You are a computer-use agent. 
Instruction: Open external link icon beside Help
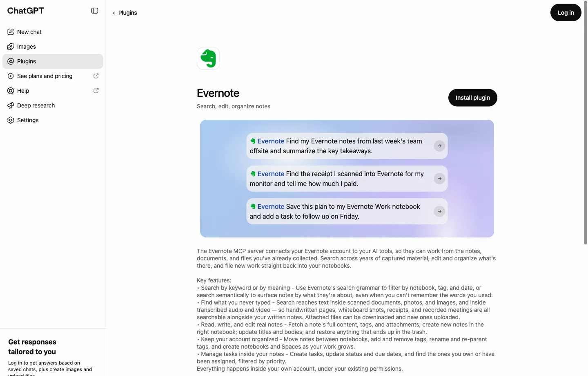(x=96, y=91)
